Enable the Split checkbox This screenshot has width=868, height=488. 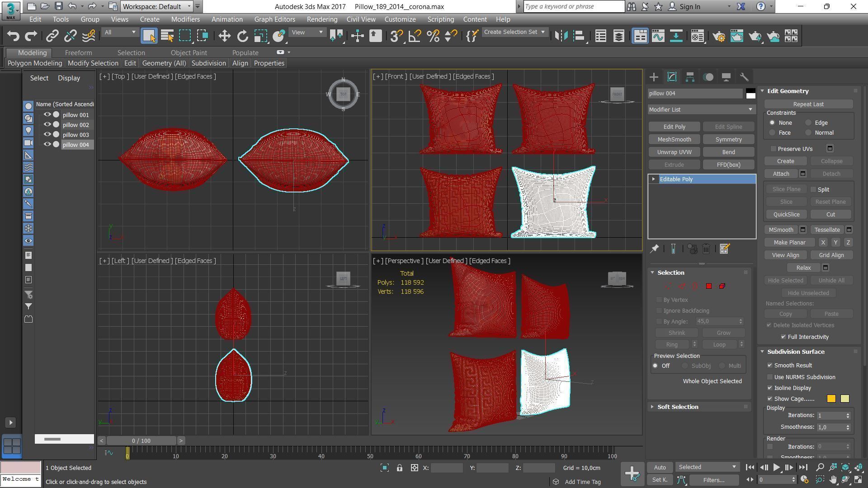[x=813, y=189]
